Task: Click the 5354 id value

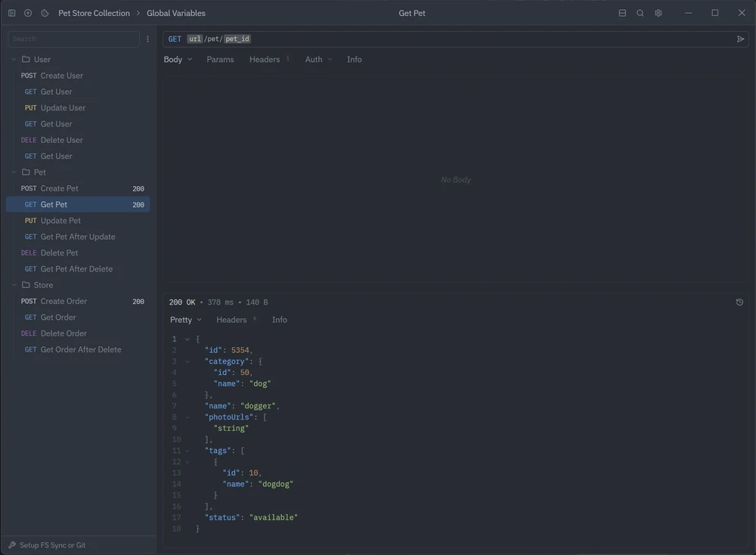Action: coord(240,350)
